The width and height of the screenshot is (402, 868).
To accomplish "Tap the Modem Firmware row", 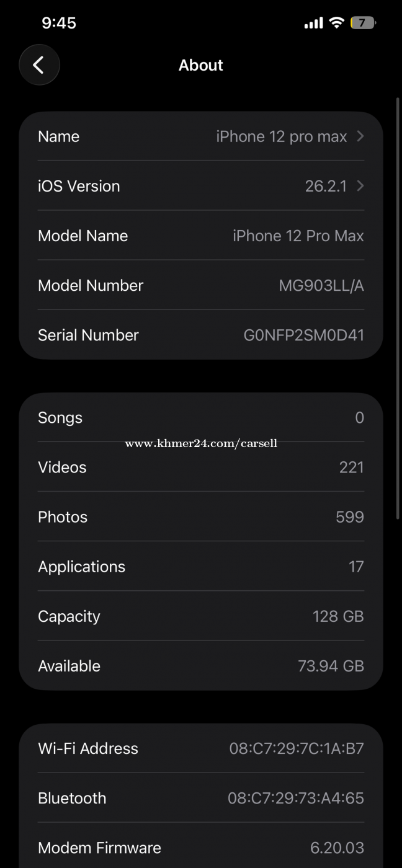I will (x=201, y=848).
